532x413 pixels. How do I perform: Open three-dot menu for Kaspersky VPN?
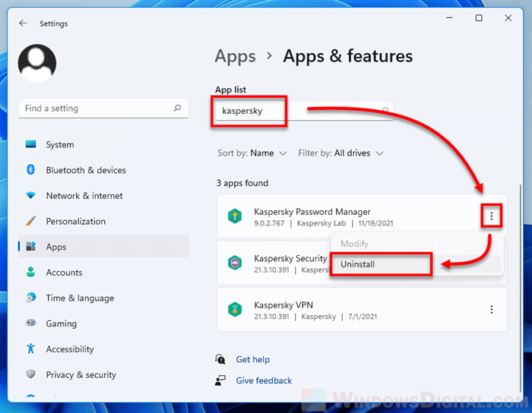pyautogui.click(x=491, y=309)
